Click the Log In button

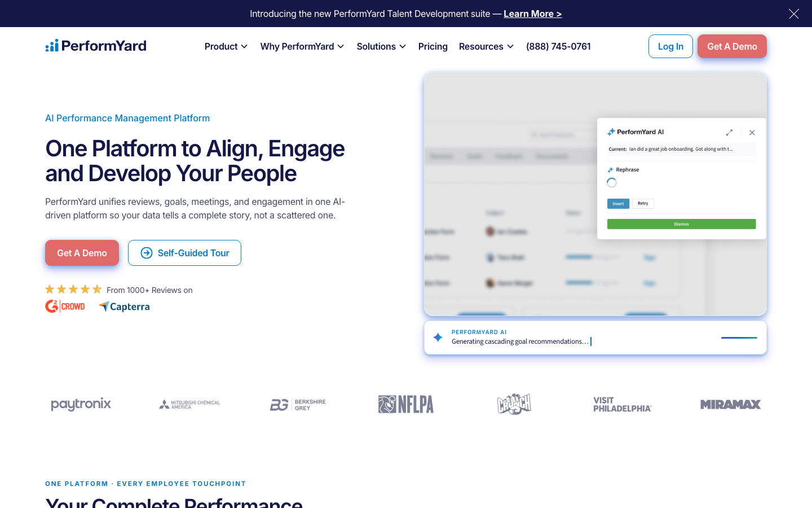670,46
